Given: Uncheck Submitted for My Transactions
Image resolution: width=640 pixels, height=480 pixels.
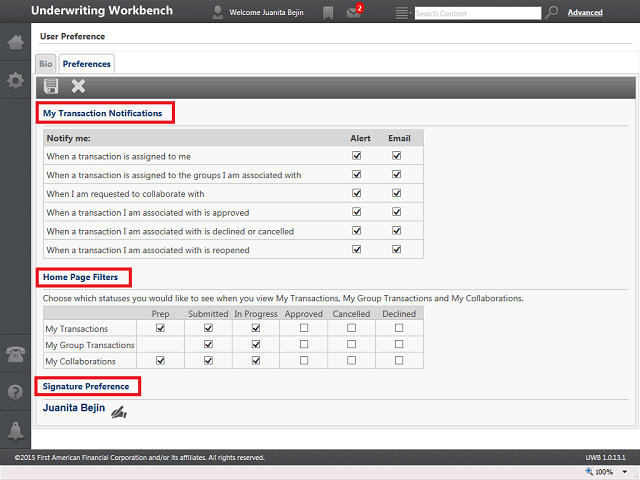Looking at the screenshot, I should coord(208,328).
